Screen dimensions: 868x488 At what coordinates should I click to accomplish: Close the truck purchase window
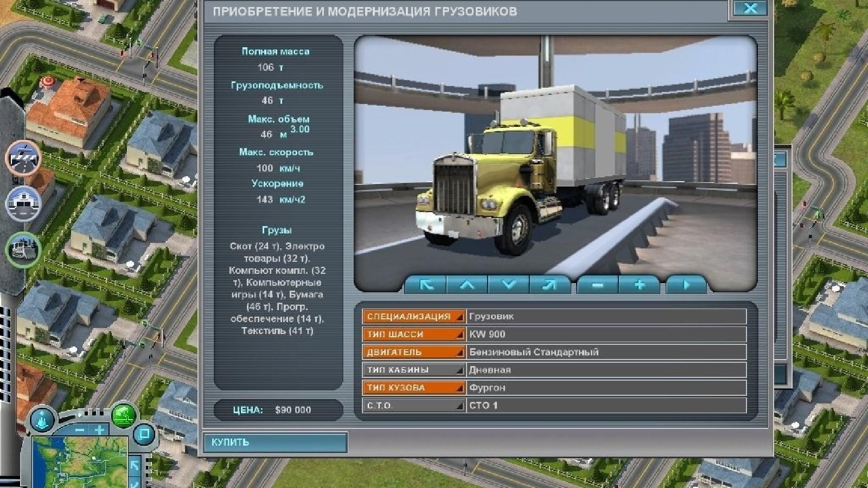tap(750, 8)
